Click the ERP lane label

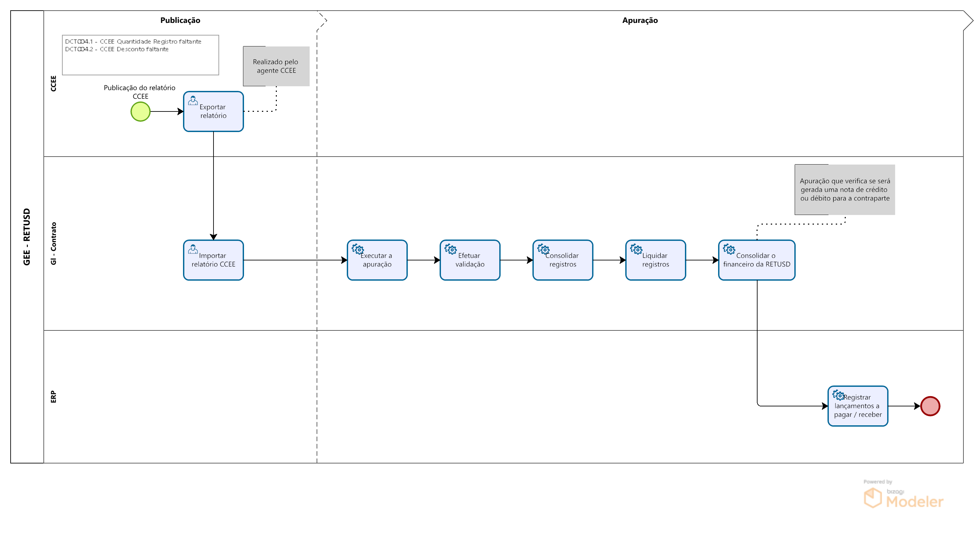53,396
